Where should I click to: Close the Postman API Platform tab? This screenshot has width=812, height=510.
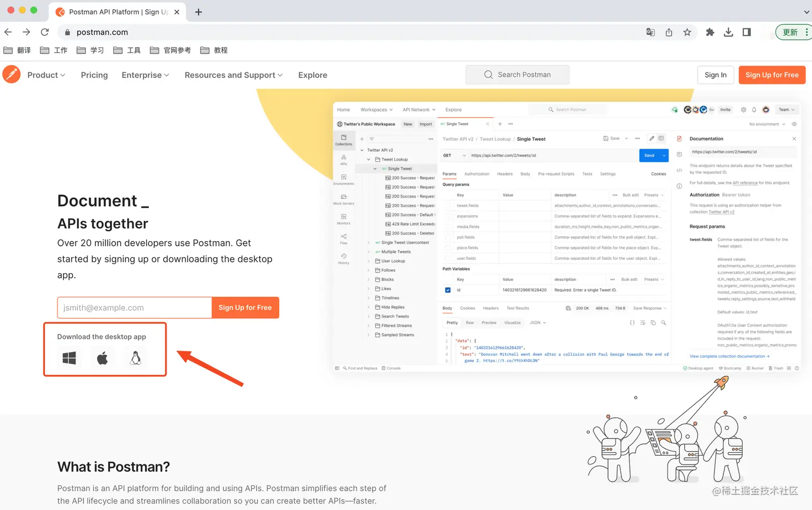pos(177,12)
